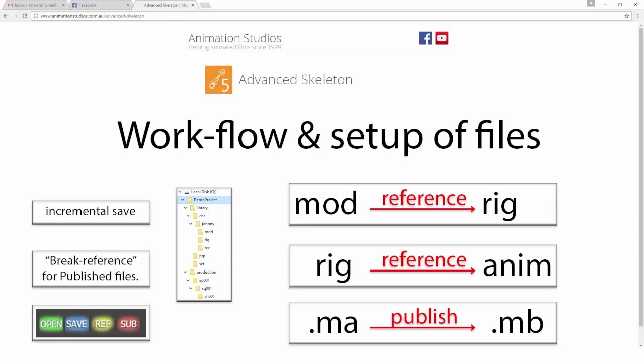Close the Advanced Skeleton tab
The height and width of the screenshot is (362, 644).
[x=193, y=5]
